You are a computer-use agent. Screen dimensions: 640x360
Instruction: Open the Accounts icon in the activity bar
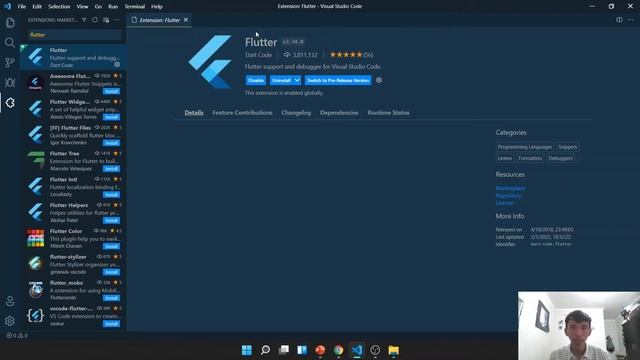(10, 301)
